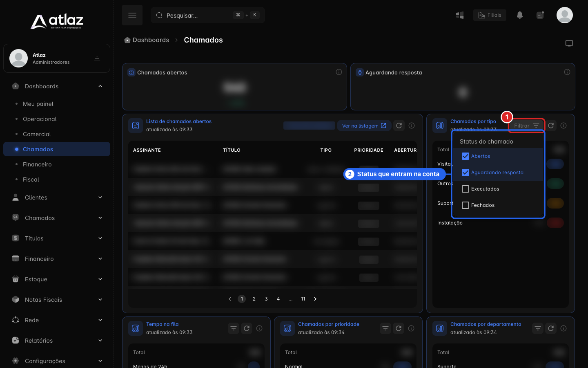Refresh the Chamados por tipo widget
This screenshot has height=368, width=588.
point(551,126)
